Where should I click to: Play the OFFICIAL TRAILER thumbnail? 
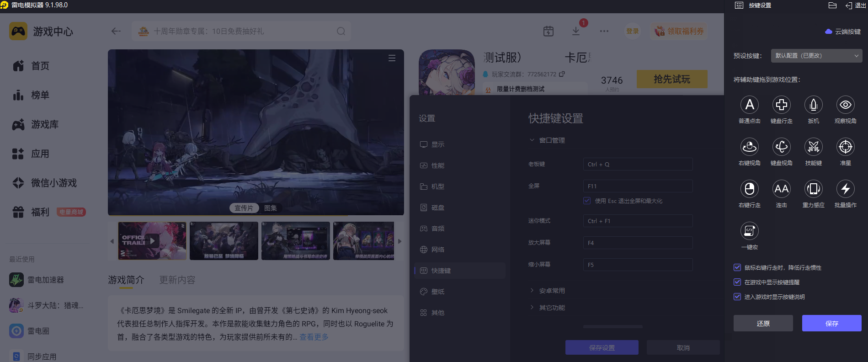point(152,241)
